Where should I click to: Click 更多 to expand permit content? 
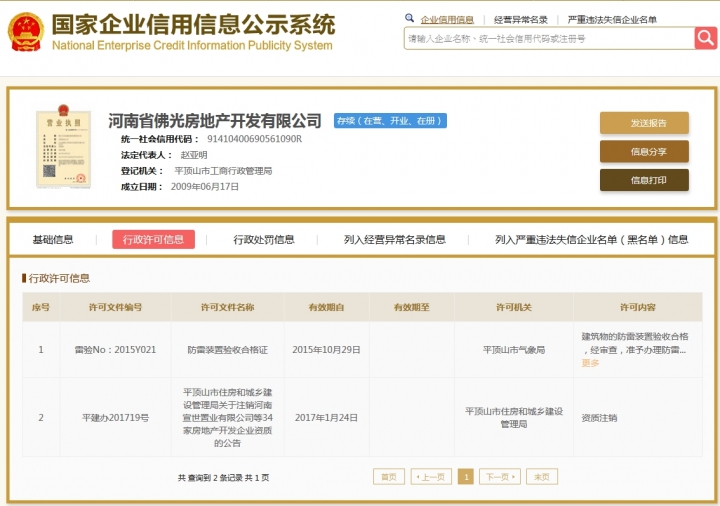point(590,363)
